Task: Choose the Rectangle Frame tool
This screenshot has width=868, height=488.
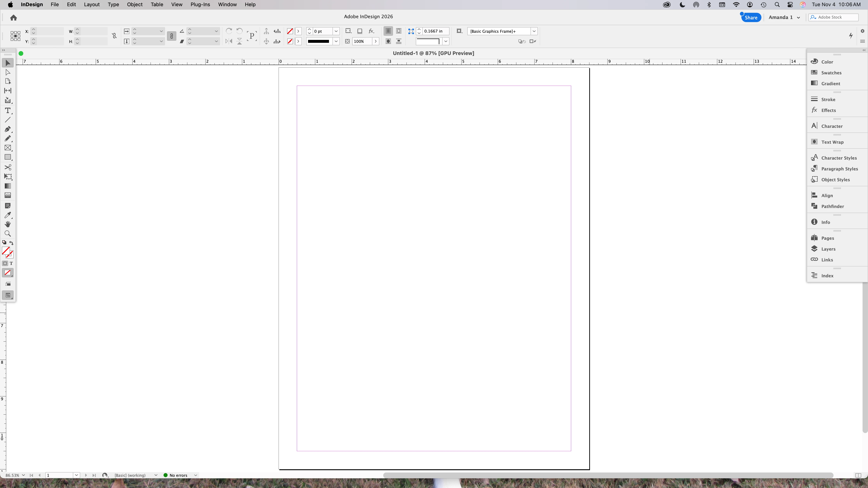Action: click(x=7, y=148)
